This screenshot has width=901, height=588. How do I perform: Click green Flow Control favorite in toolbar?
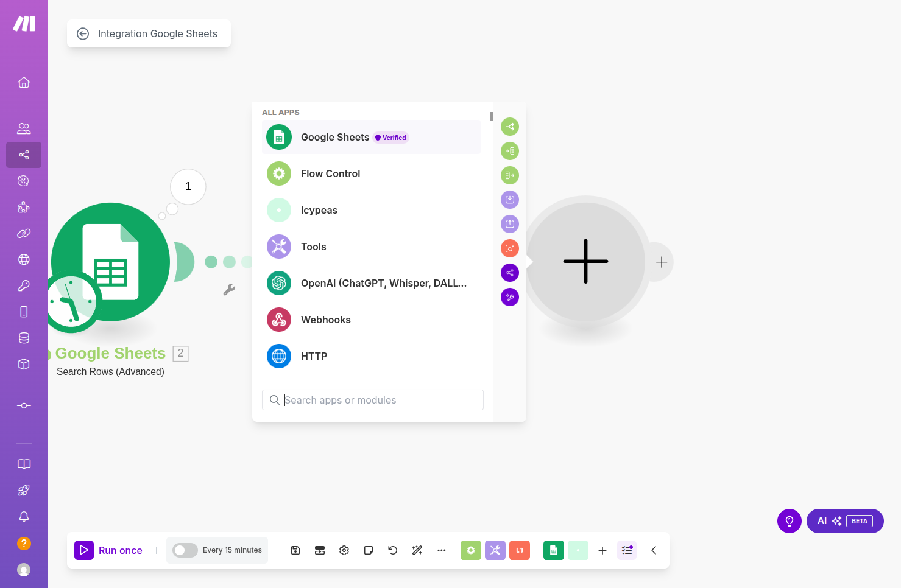click(x=471, y=550)
